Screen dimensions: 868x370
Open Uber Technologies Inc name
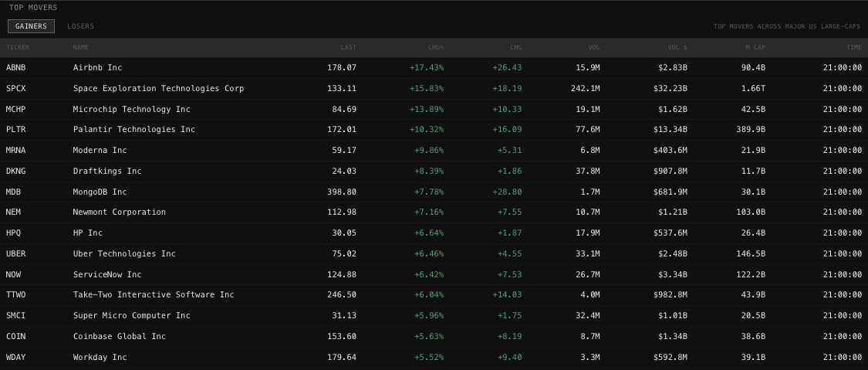point(124,253)
